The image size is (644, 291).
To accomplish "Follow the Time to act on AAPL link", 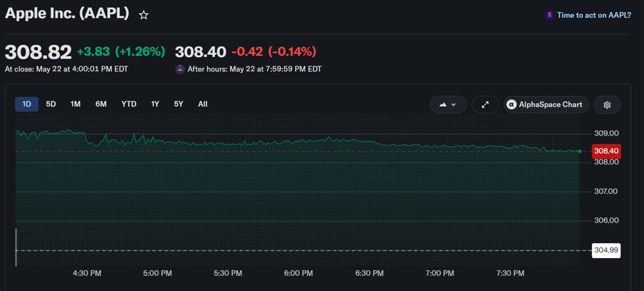I will [594, 15].
